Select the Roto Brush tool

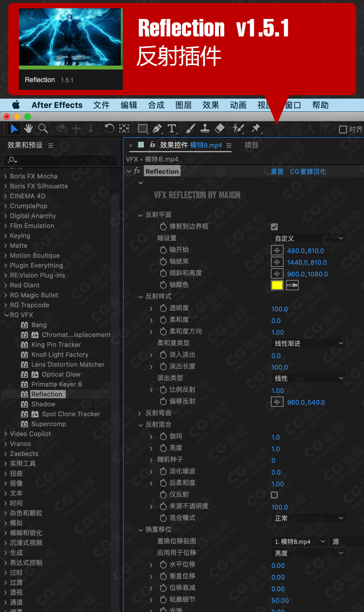(x=238, y=129)
